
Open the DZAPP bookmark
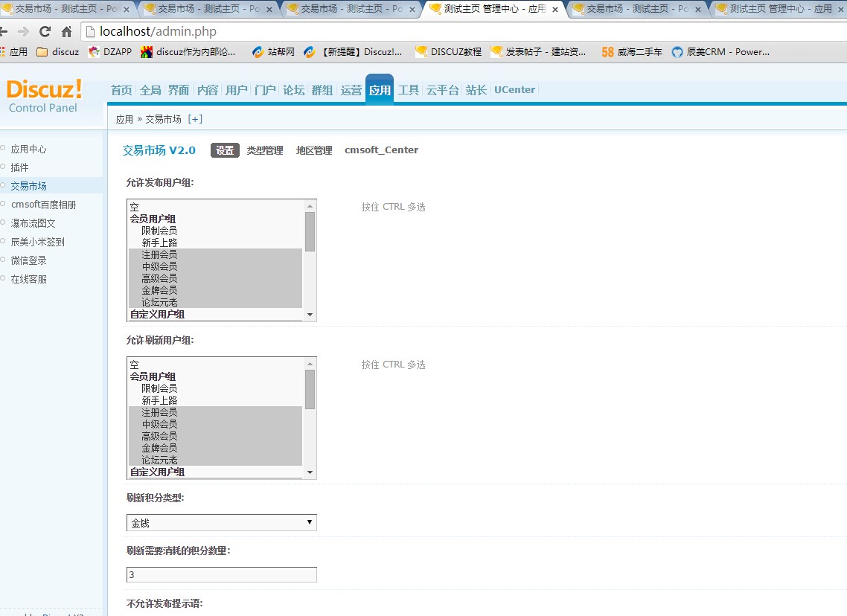tap(110, 52)
